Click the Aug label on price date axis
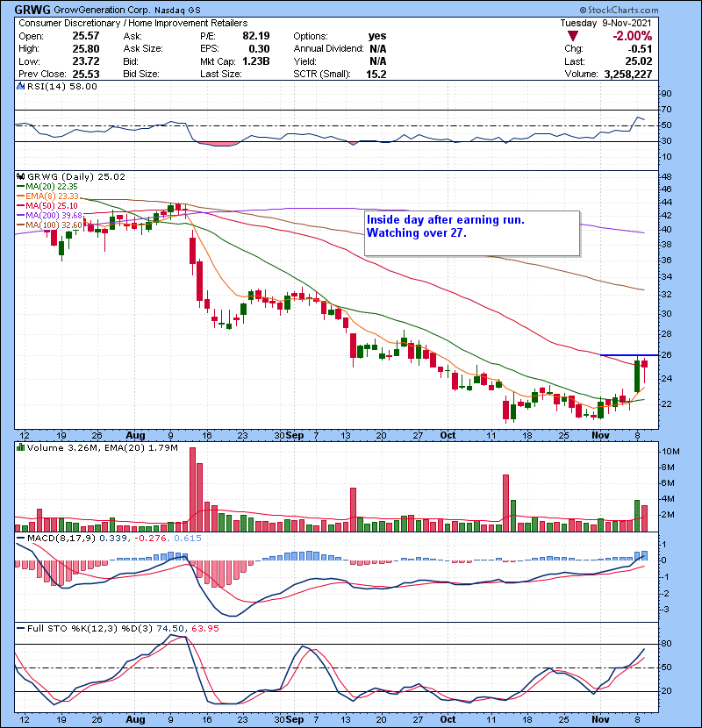Image resolution: width=702 pixels, height=728 pixels. (x=136, y=436)
